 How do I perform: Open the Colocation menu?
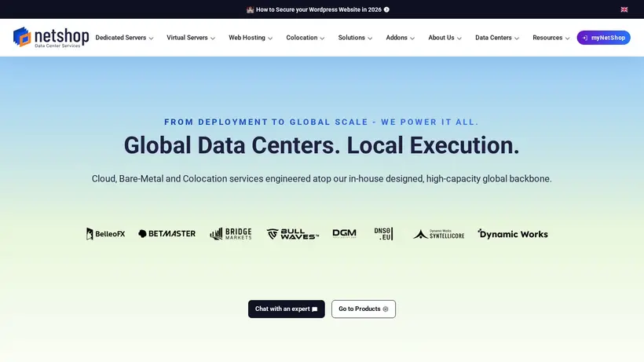pyautogui.click(x=306, y=38)
